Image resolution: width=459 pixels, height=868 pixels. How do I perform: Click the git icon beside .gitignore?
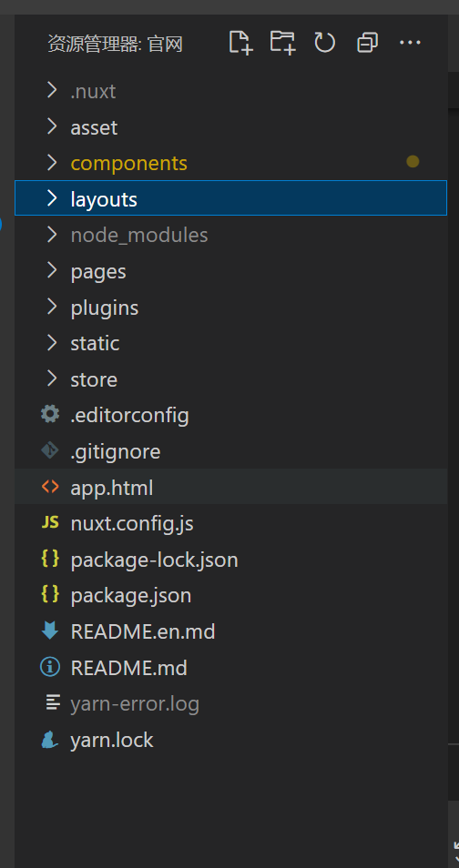click(x=50, y=450)
